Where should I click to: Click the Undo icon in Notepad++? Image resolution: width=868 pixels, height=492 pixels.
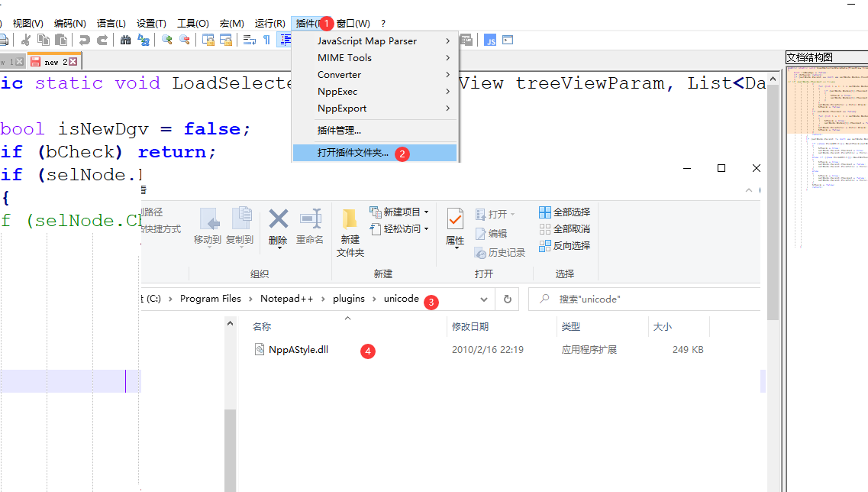(85, 40)
